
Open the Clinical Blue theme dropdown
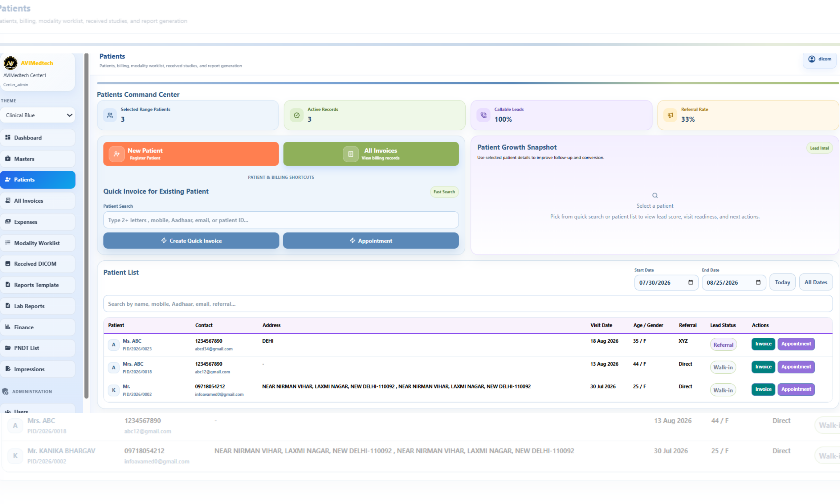pyautogui.click(x=38, y=115)
